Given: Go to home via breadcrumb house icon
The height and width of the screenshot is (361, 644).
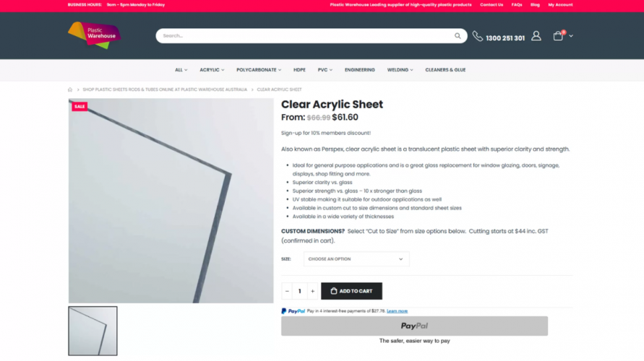Looking at the screenshot, I should (x=70, y=90).
